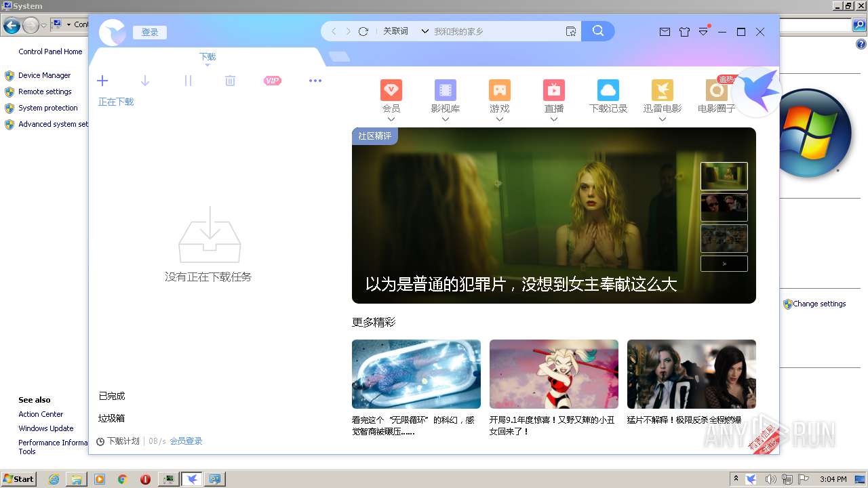Click the 社区精评 banner label
Image resolution: width=868 pixels, height=488 pixels.
[375, 136]
